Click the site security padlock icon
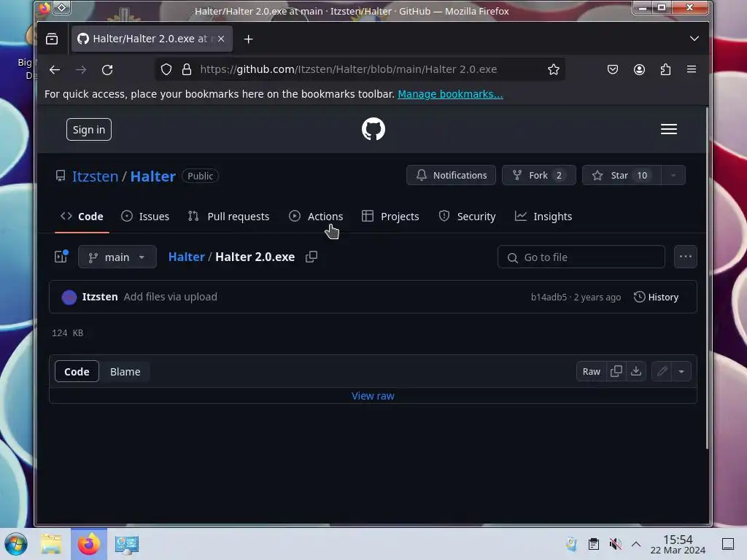Viewport: 747px width, 560px height. 187,69
